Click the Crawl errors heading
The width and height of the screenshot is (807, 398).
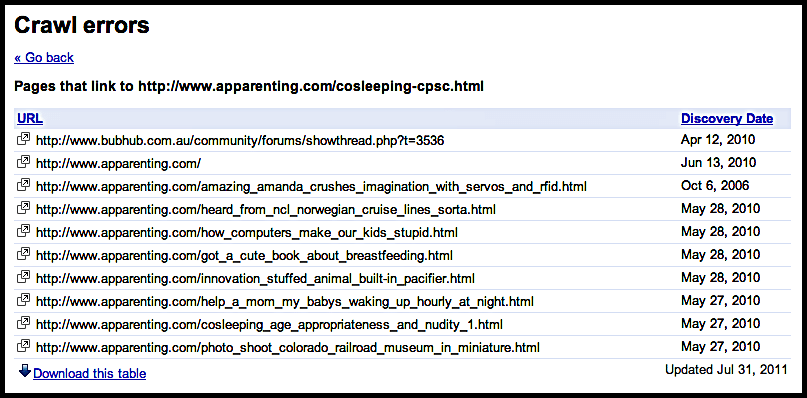pos(82,25)
